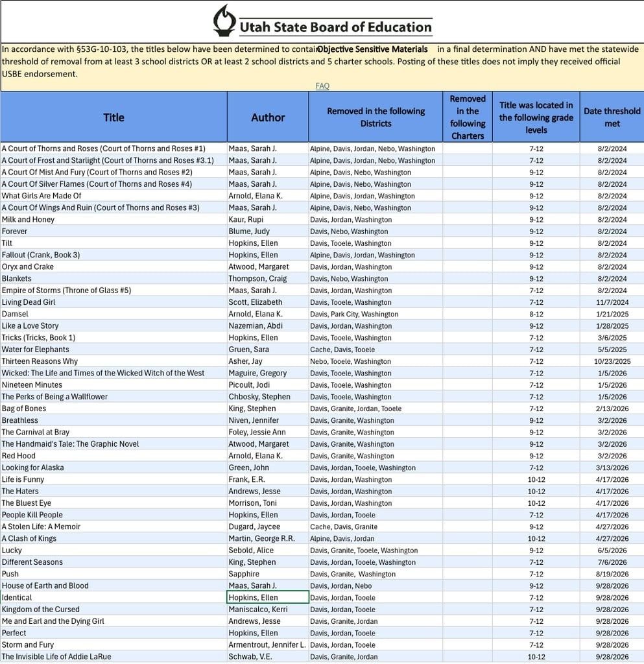This screenshot has height=664, width=644.
Task: Select 'Removed in the following Districts' header
Action: [376, 117]
